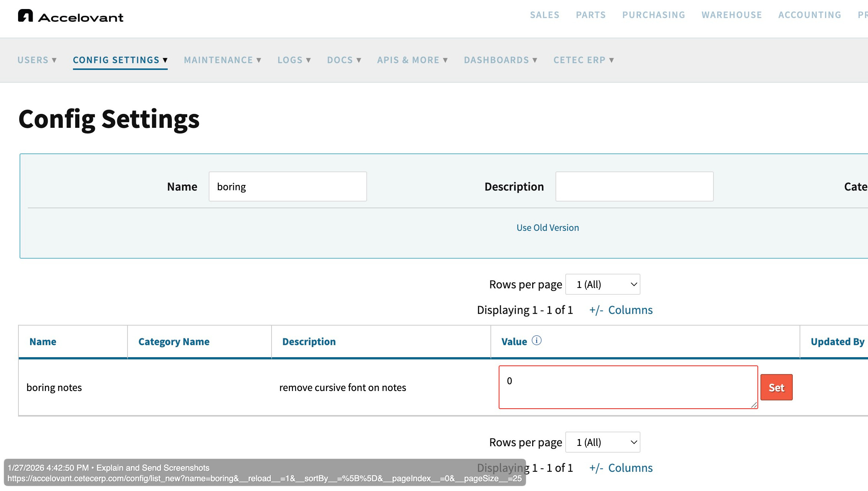Image resolution: width=868 pixels, height=491 pixels.
Task: Expand the Maintenance menu
Action: (x=222, y=60)
